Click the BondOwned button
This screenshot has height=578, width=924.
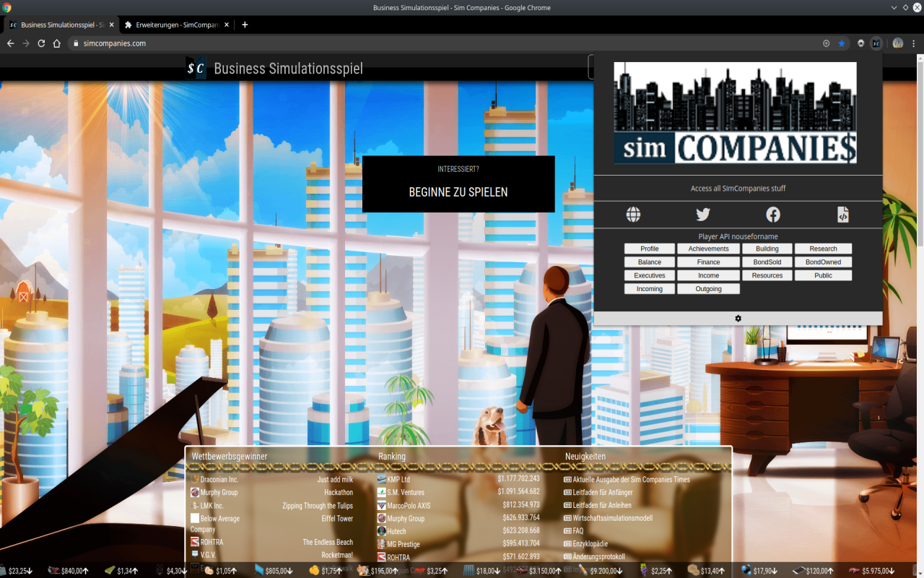pos(823,262)
